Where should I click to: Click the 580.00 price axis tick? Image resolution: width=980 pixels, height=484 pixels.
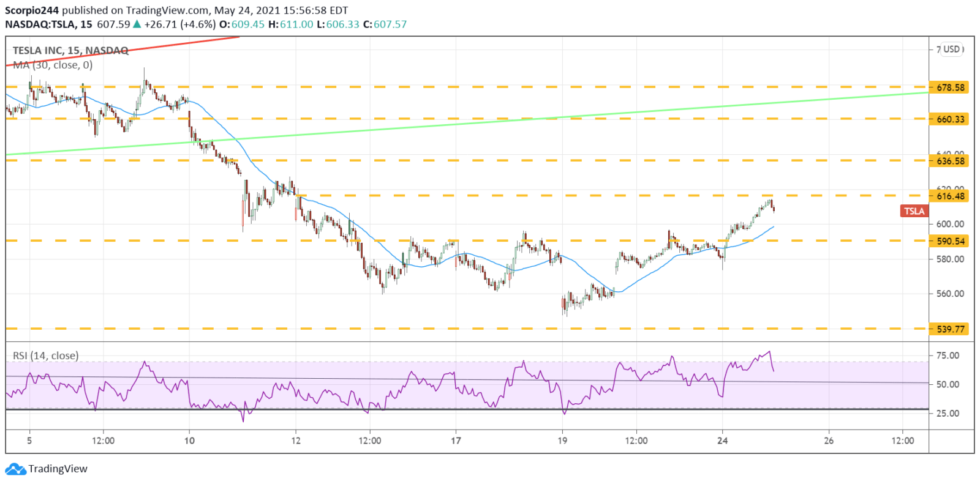tap(950, 259)
